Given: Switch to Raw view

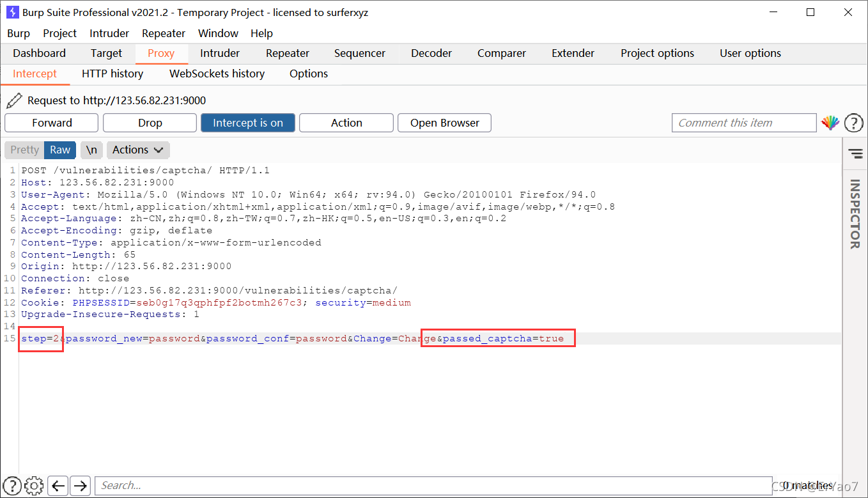Looking at the screenshot, I should click(60, 150).
